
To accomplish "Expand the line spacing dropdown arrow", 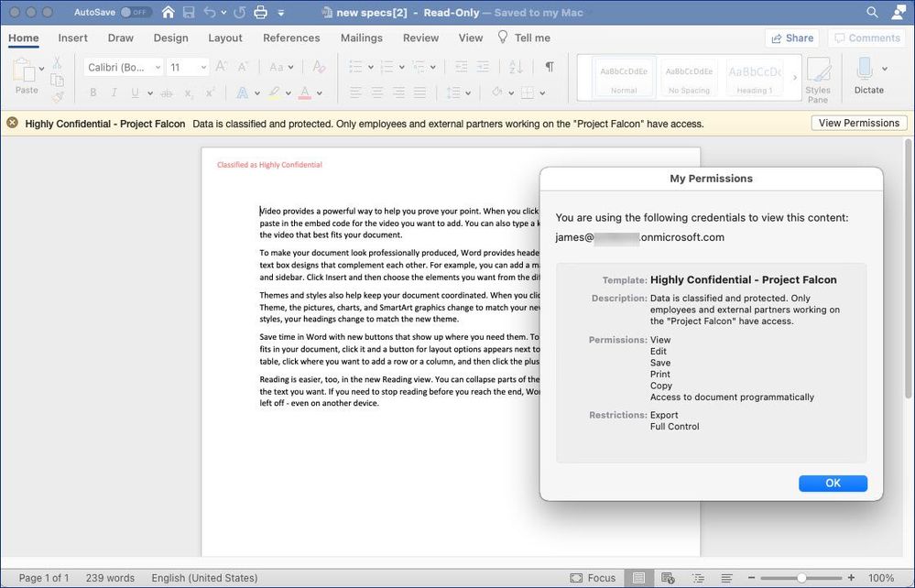I will point(468,93).
